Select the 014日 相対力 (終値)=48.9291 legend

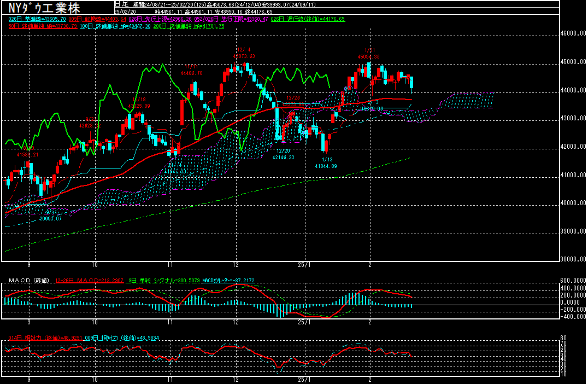coord(45,338)
